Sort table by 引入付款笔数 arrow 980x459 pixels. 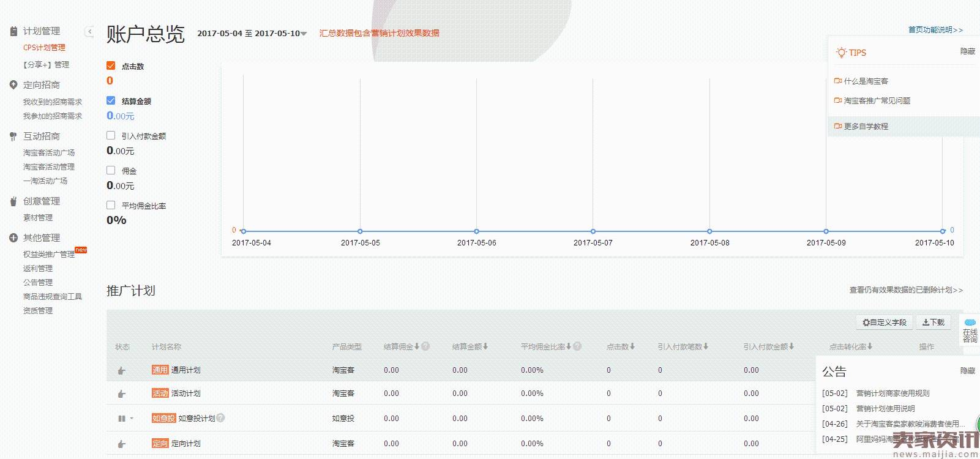pyautogui.click(x=706, y=346)
